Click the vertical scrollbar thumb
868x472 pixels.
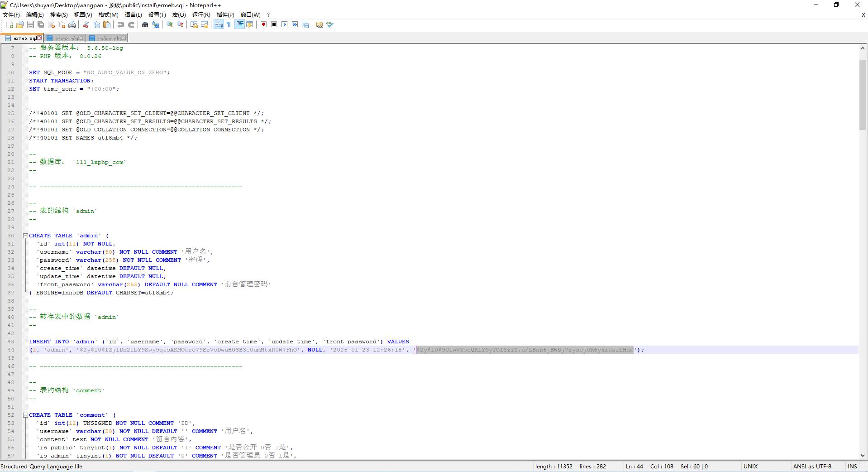coord(863,94)
